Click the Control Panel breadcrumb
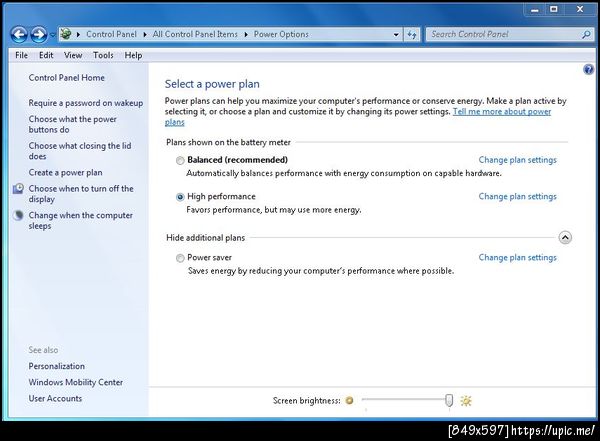Screen dimensions: 600x441 coord(111,34)
